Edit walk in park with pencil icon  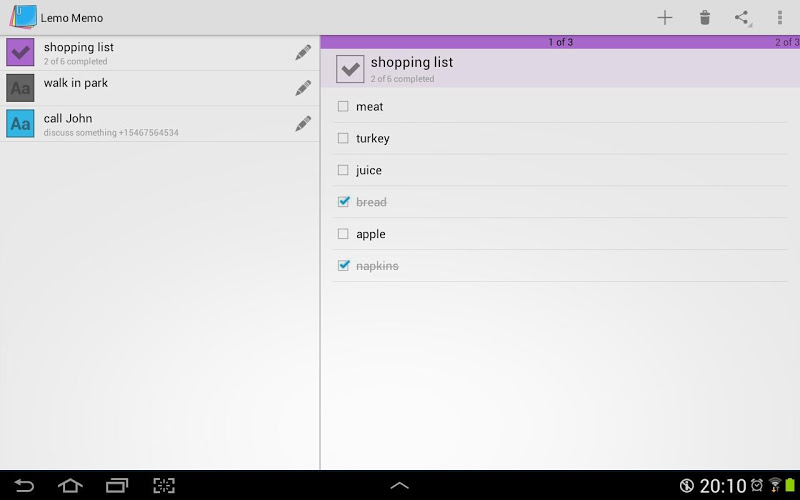303,88
